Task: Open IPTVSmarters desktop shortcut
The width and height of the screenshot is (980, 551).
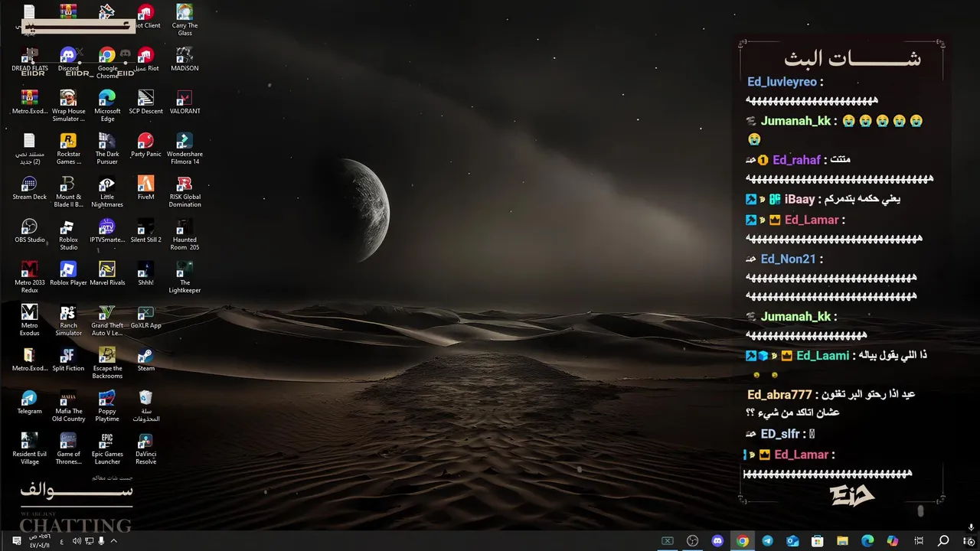Action: point(107,231)
